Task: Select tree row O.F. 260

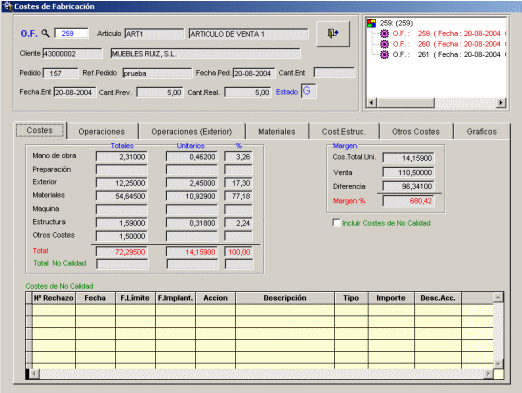Action: point(449,44)
